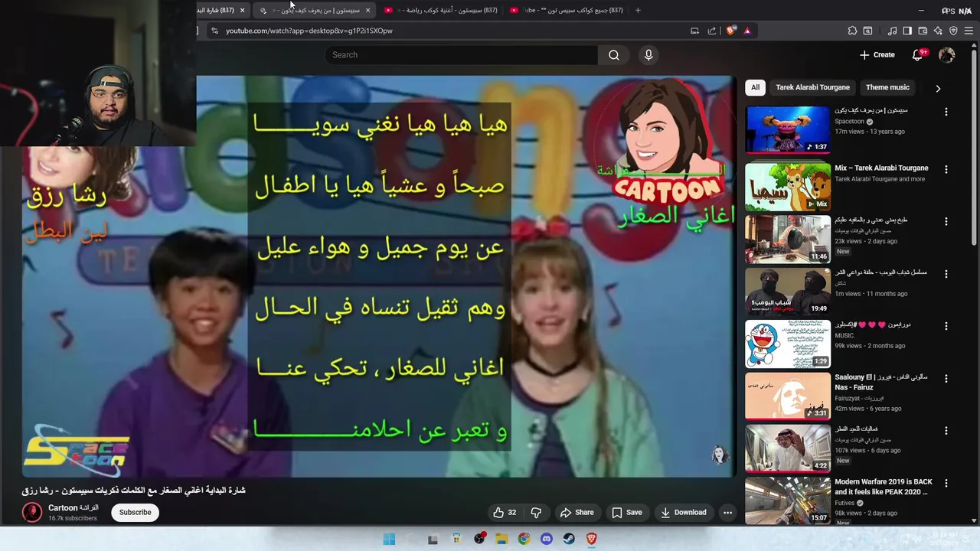Click the Download button
The height and width of the screenshot is (551, 980).
(683, 513)
